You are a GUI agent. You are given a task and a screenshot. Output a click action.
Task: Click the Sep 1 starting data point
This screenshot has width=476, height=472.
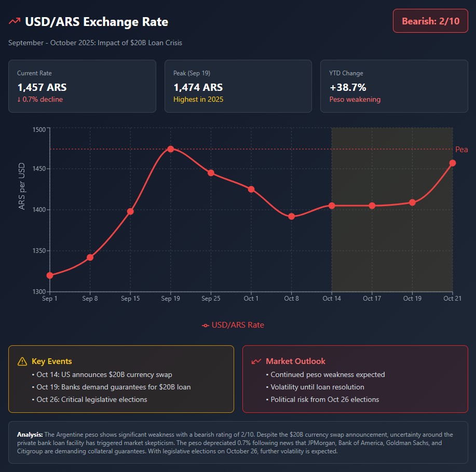pyautogui.click(x=49, y=275)
